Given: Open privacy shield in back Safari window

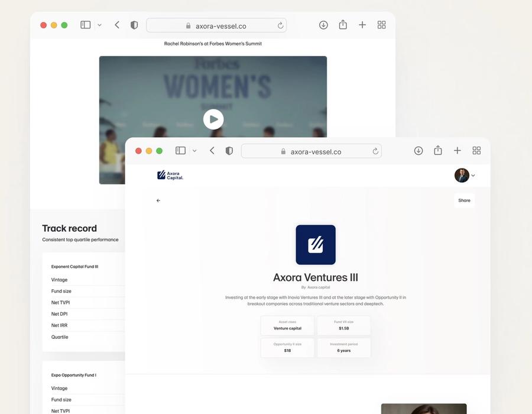Looking at the screenshot, I should [134, 25].
